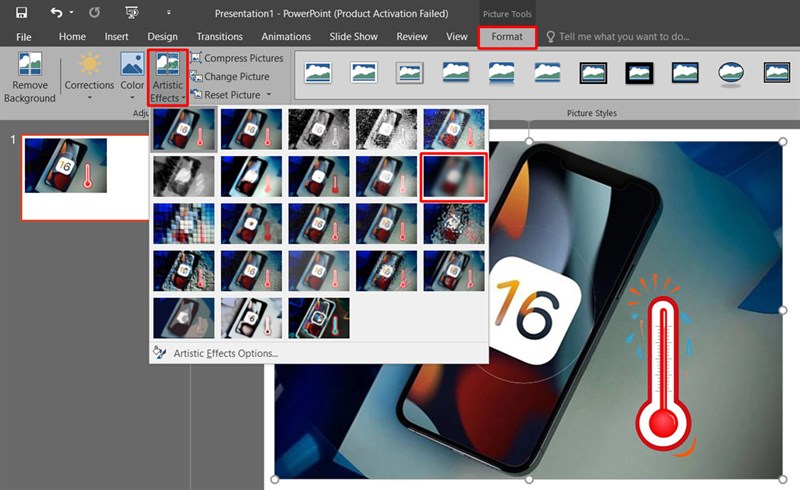Apply the Pastels Smooth artistic effect

click(386, 271)
